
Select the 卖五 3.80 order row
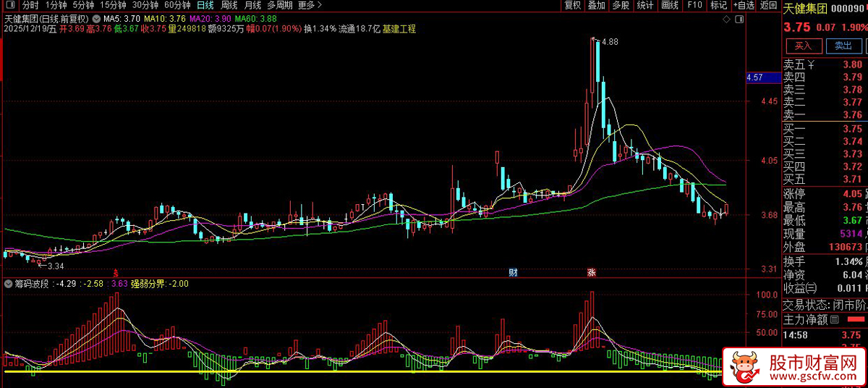(824, 64)
